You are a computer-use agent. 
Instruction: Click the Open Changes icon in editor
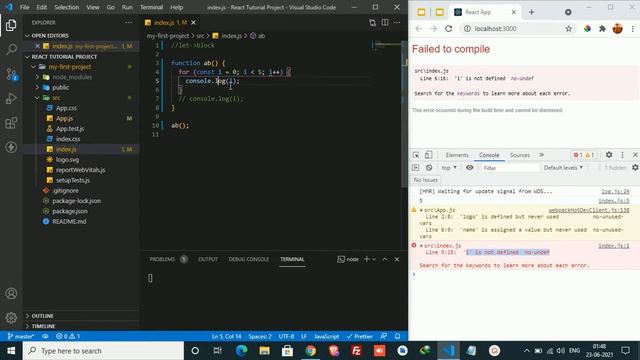point(372,22)
